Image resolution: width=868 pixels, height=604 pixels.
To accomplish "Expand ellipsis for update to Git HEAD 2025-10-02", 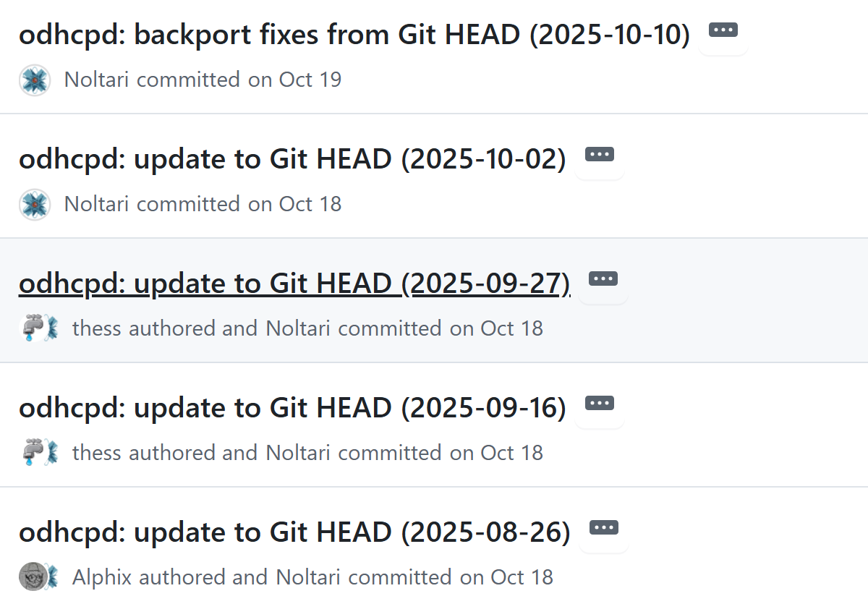I will coord(599,154).
